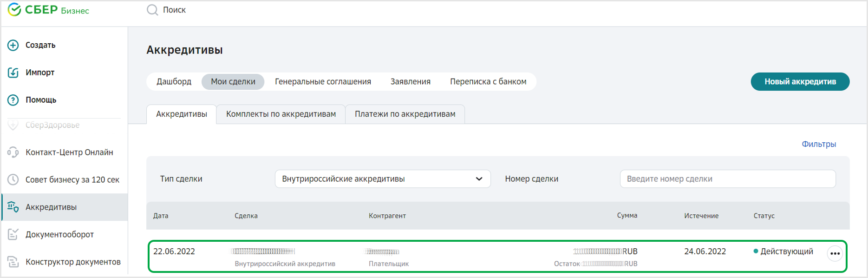Click the Плательщик label in deal row
The image size is (868, 278).
pos(389,264)
